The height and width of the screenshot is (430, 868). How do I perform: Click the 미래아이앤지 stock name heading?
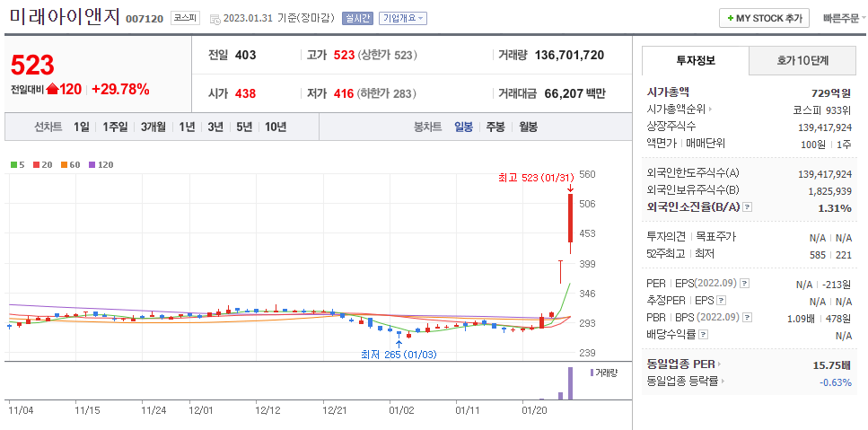tap(65, 17)
